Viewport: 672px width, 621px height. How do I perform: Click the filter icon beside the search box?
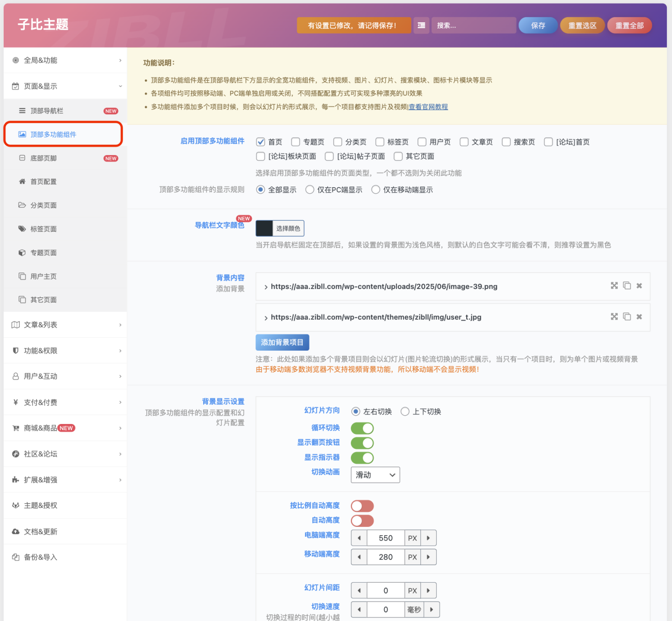click(421, 25)
